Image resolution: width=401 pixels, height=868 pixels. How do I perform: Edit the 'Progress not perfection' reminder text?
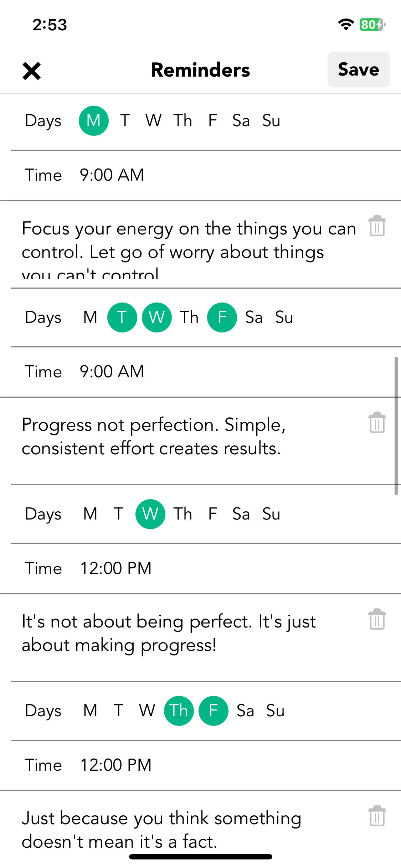coord(154,436)
